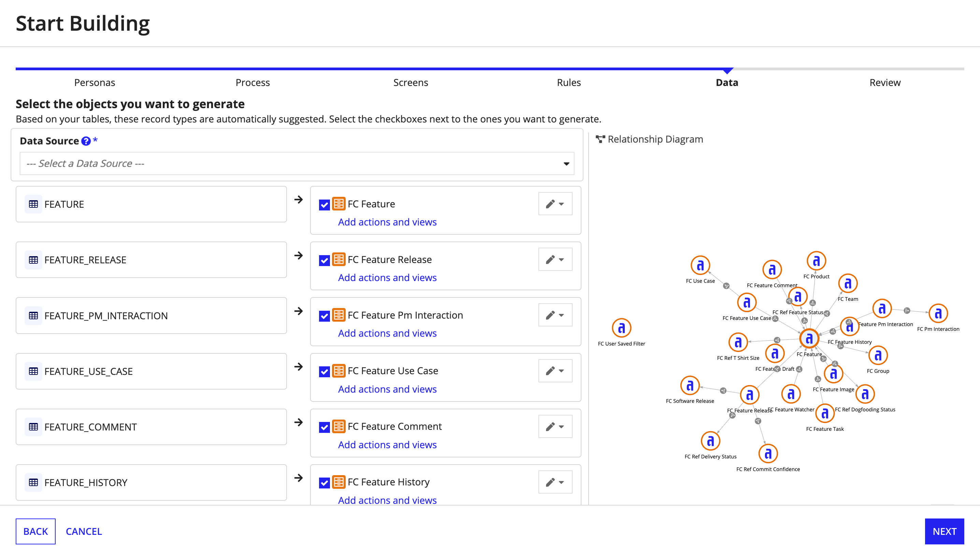
Task: Click the FEATURE table icon
Action: [x=33, y=204]
